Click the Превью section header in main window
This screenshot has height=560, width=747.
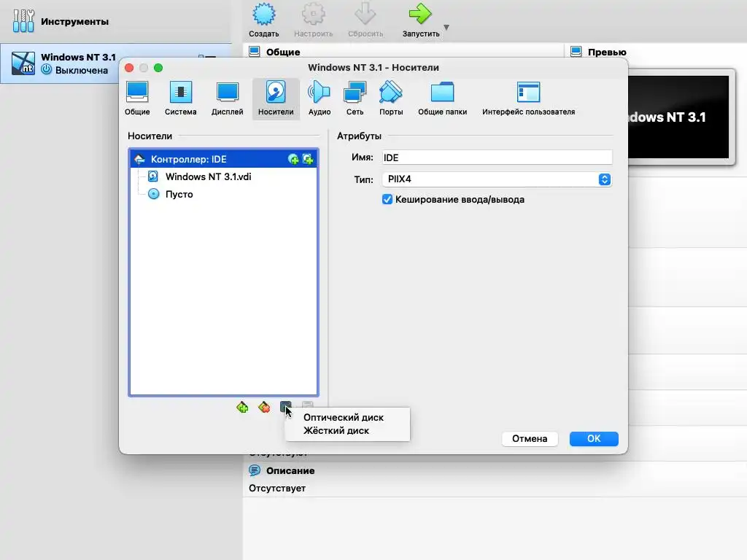[x=606, y=52]
